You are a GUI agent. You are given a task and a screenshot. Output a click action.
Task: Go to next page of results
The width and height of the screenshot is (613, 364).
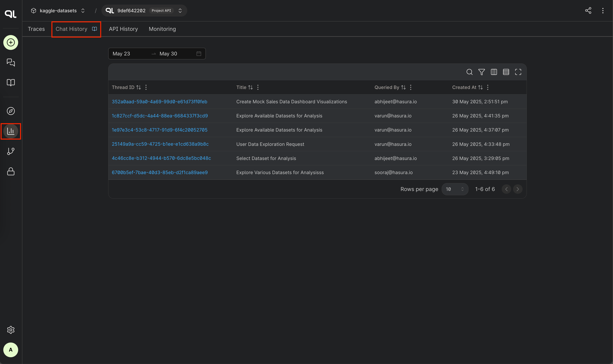518,189
